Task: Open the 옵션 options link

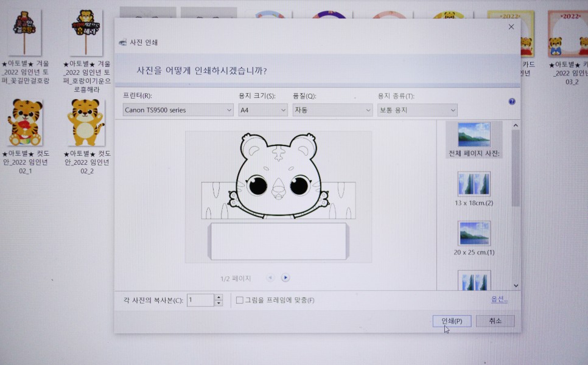Action: (499, 299)
